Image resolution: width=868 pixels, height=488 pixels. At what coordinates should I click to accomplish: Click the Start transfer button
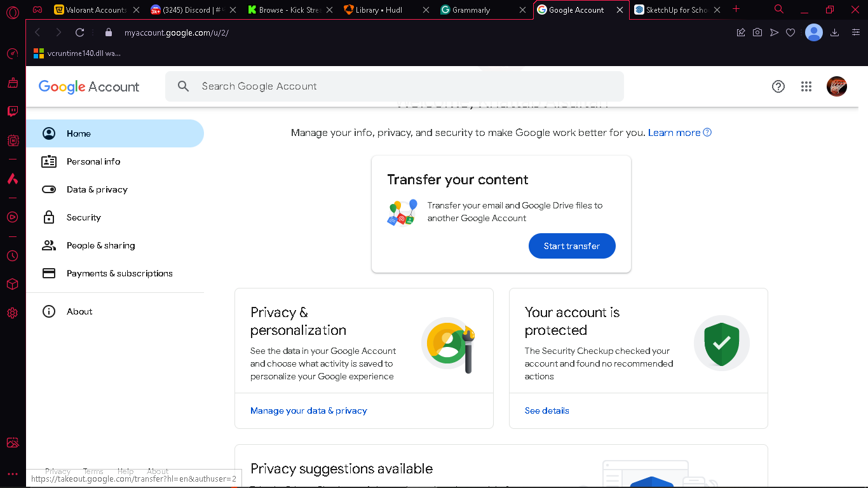pos(572,246)
